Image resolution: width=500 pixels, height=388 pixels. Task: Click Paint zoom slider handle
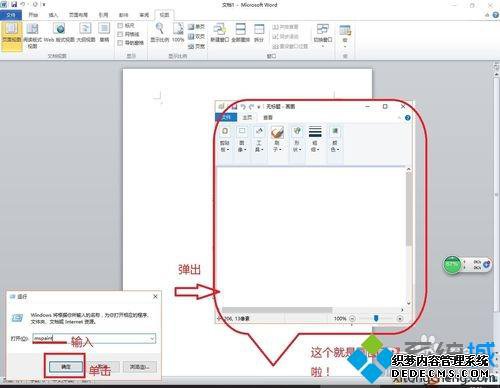click(376, 318)
